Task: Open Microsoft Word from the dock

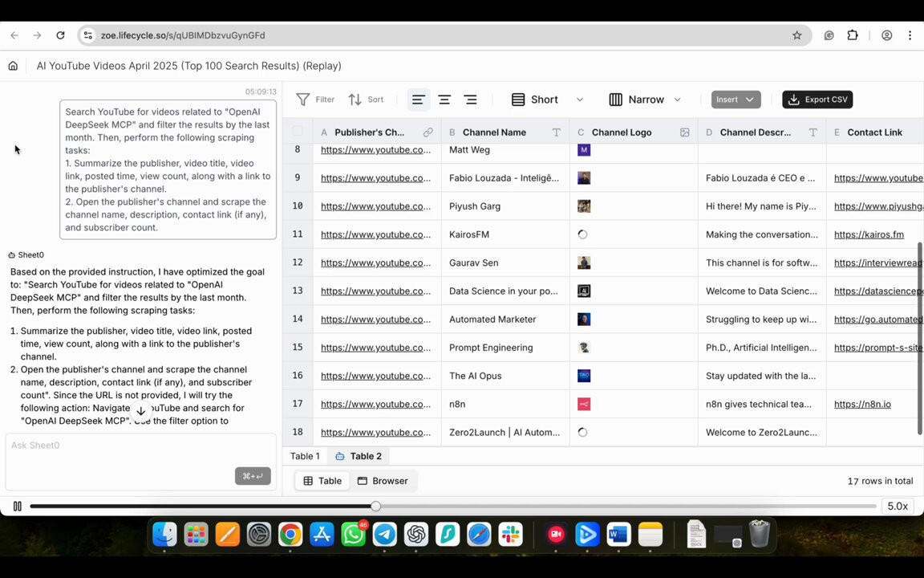Action: click(618, 535)
